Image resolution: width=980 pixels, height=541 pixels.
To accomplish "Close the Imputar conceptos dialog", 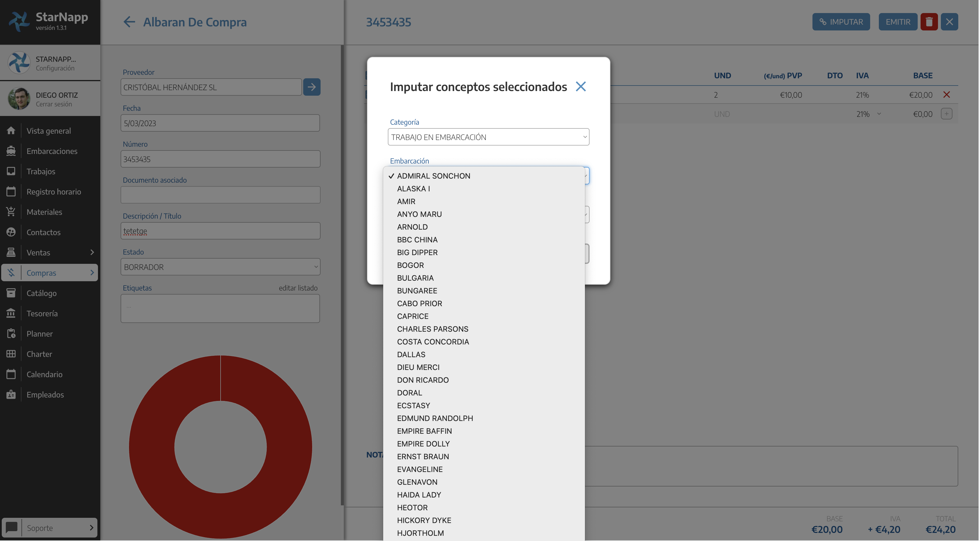I will tap(581, 86).
